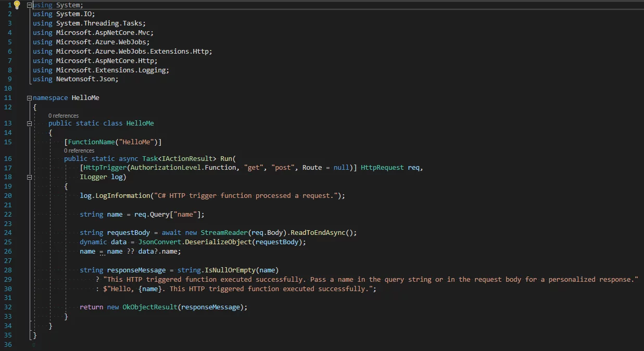
Task: Click 'ReadToEndAsync()' method call
Action: (322, 233)
